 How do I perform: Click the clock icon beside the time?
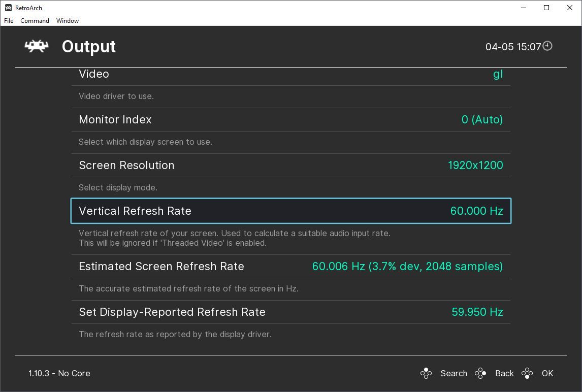(x=547, y=46)
